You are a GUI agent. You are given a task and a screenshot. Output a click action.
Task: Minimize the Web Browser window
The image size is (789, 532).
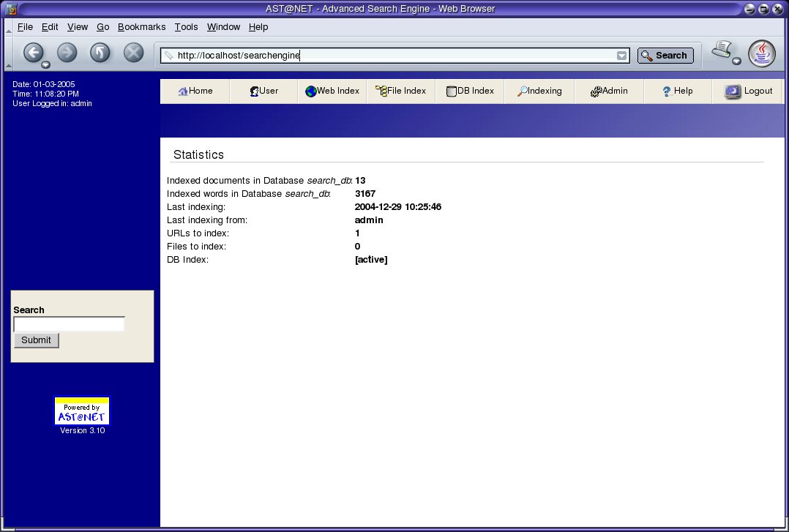[x=749, y=9]
